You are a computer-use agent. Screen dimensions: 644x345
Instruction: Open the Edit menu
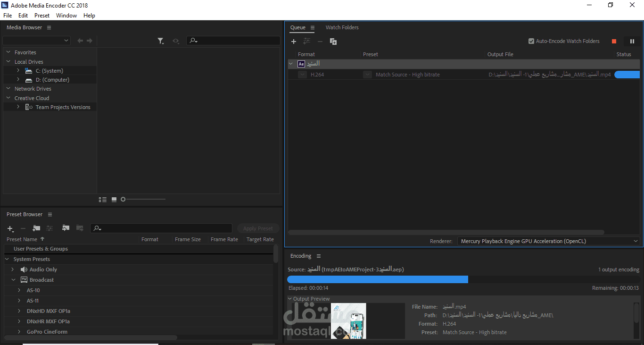pos(23,16)
